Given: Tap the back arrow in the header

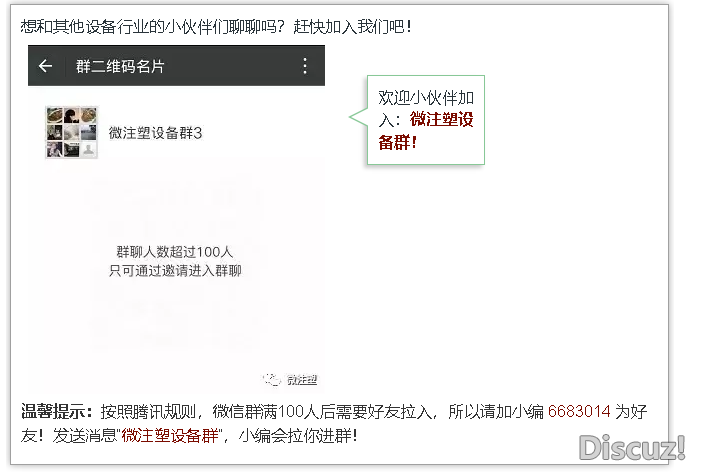Looking at the screenshot, I should click(x=46, y=66).
